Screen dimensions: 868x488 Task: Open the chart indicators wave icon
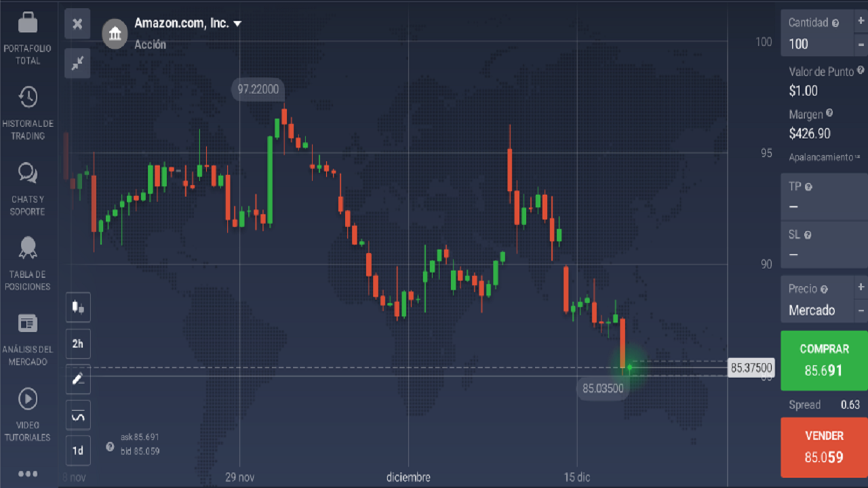78,415
